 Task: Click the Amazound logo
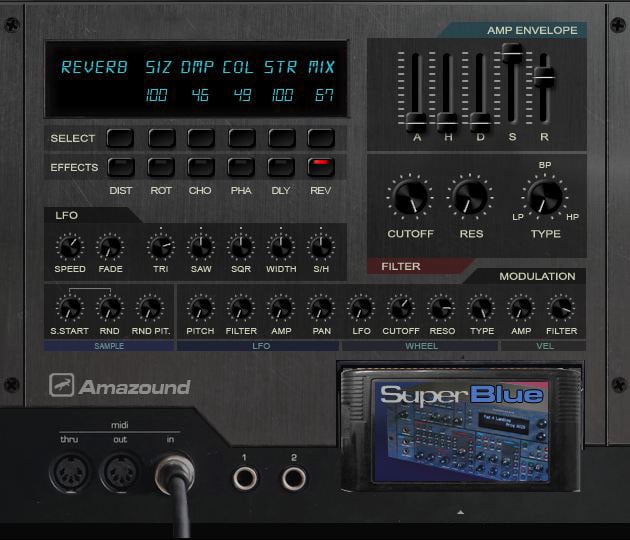coord(119,386)
